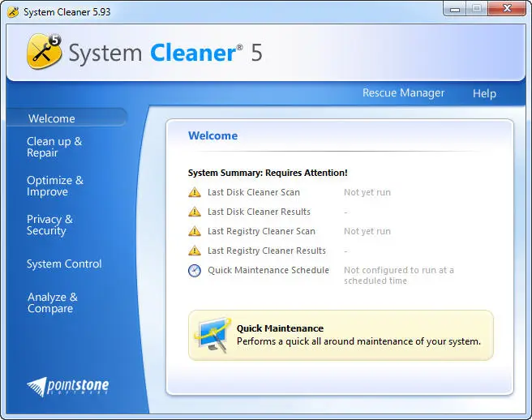This screenshot has height=420, width=532.
Task: Select Last Registry Cleaner Scan label
Action: click(x=262, y=231)
